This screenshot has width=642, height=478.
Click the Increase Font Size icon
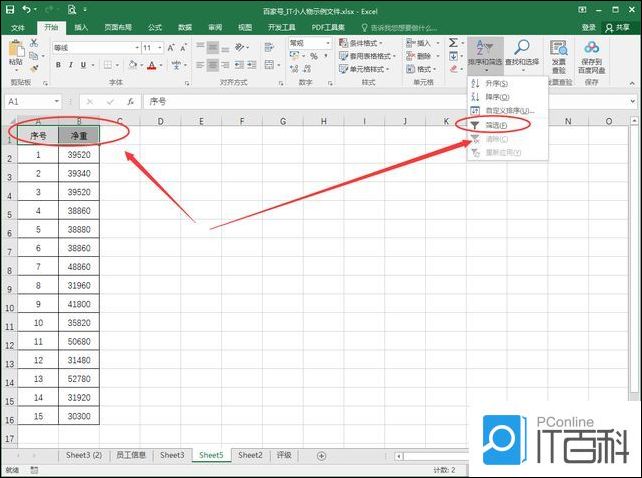point(171,48)
